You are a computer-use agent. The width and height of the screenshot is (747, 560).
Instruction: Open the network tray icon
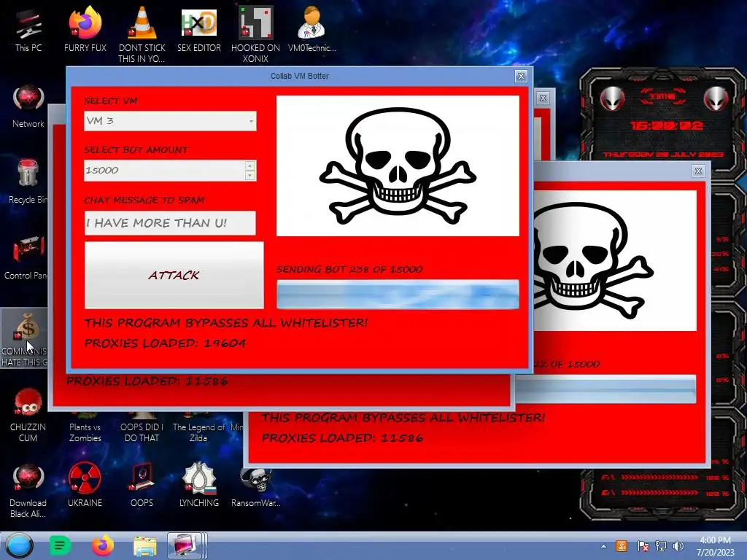click(x=660, y=546)
